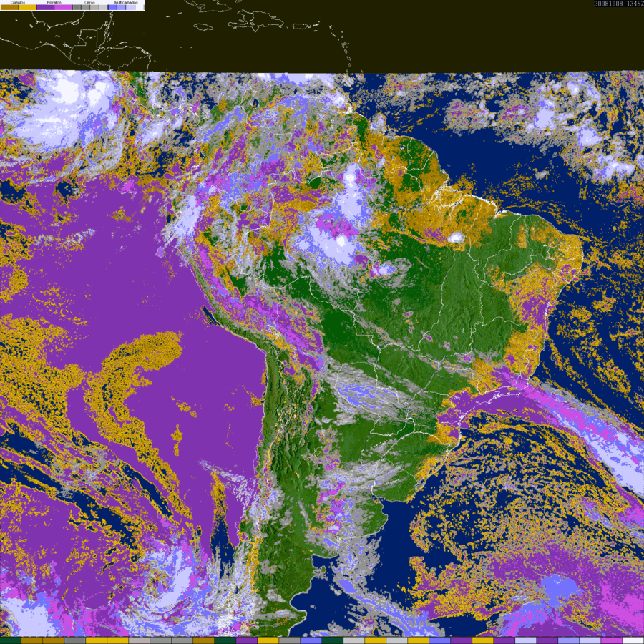Click the 20081008 1345Z timestamp

pos(618,4)
